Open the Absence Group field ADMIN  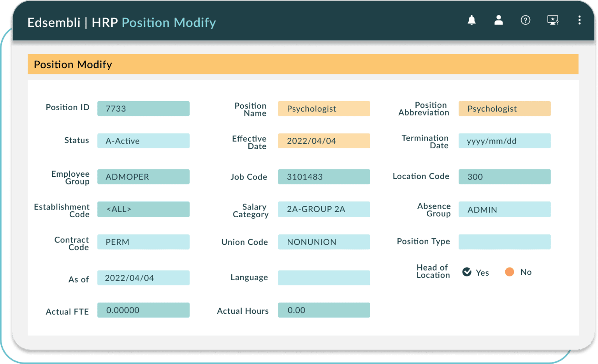505,209
